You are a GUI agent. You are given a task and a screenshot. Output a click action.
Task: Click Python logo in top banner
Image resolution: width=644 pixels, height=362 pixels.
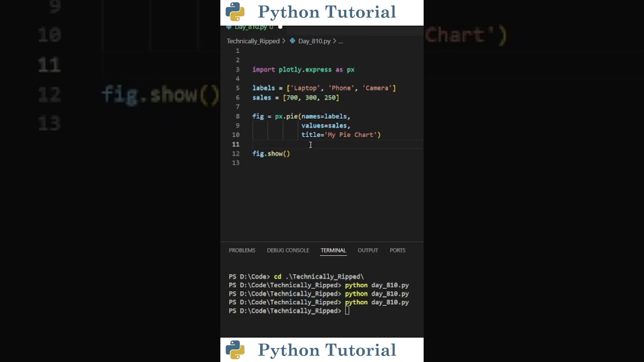pos(235,12)
